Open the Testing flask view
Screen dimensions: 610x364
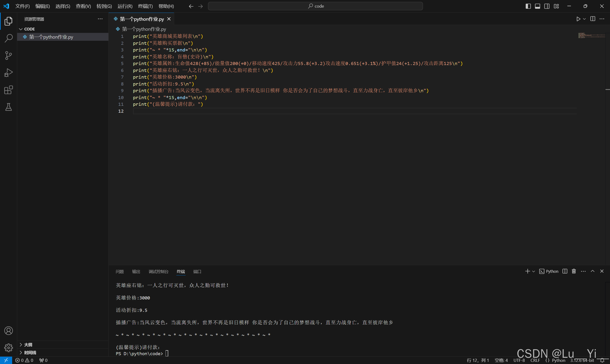pos(9,107)
